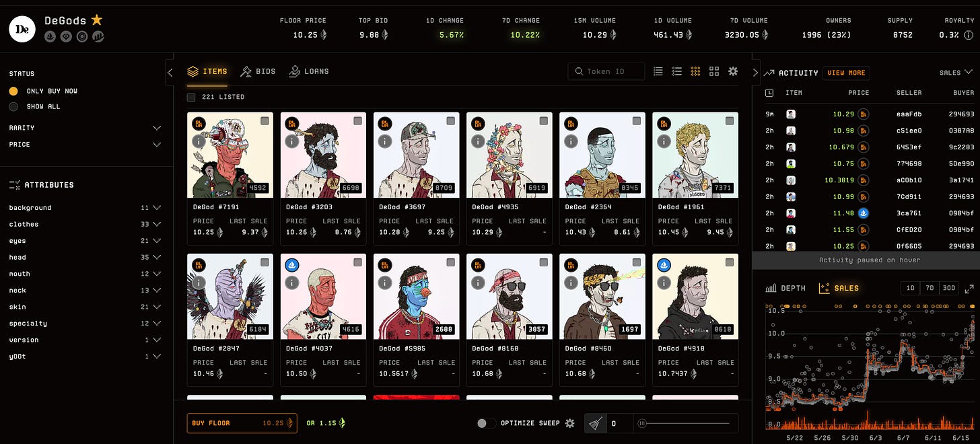
Task: Open the concentric-circles link icon under DeGods
Action: click(82, 36)
